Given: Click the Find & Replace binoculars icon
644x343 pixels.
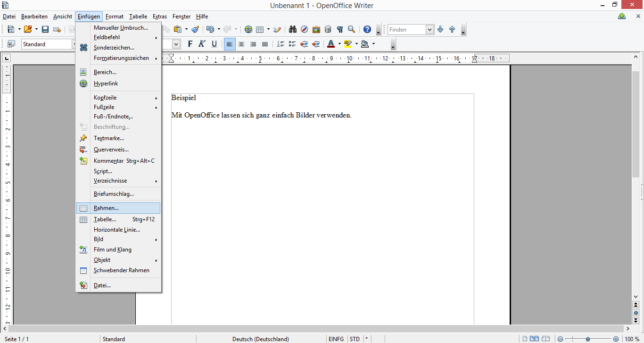Looking at the screenshot, I should (293, 29).
